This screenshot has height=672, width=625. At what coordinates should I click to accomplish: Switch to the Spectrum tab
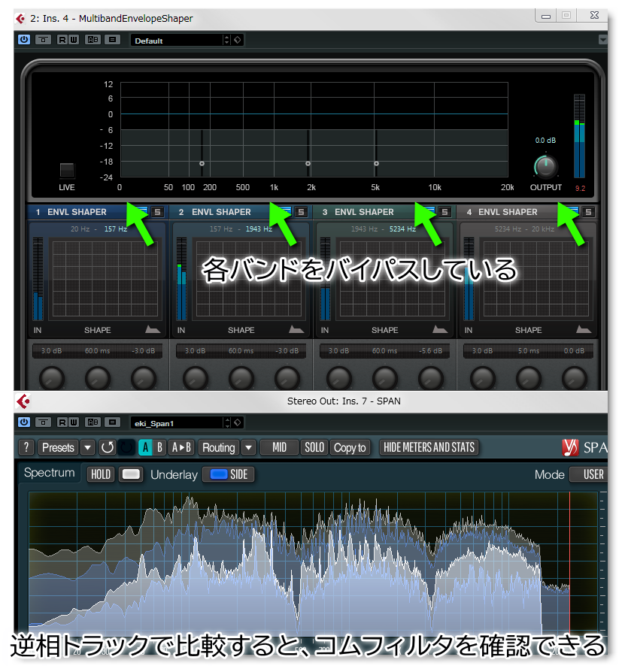coord(50,473)
